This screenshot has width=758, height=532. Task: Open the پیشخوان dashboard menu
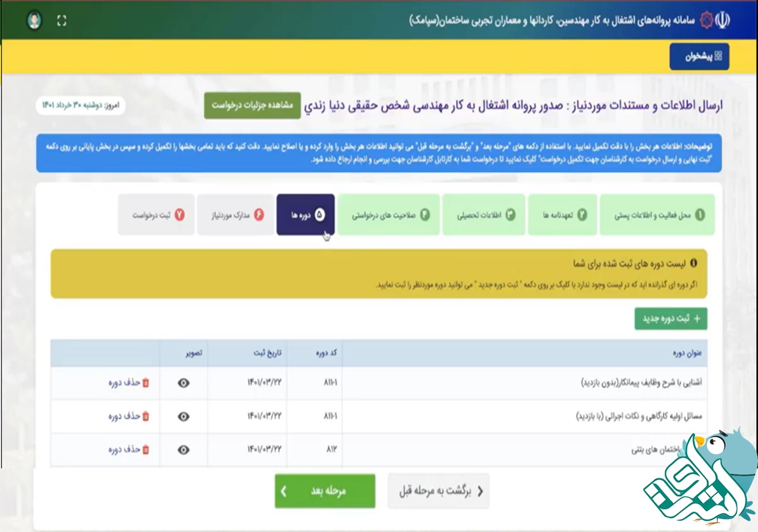click(x=699, y=57)
